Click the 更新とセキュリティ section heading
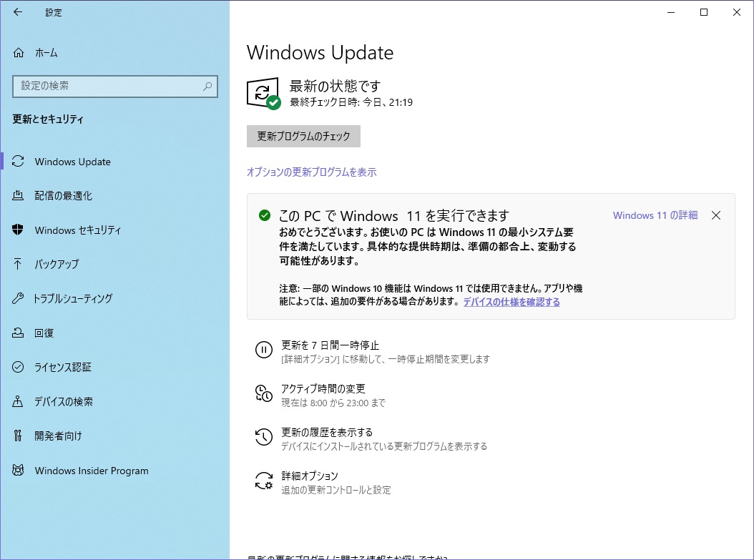Image resolution: width=754 pixels, height=560 pixels. (x=48, y=119)
